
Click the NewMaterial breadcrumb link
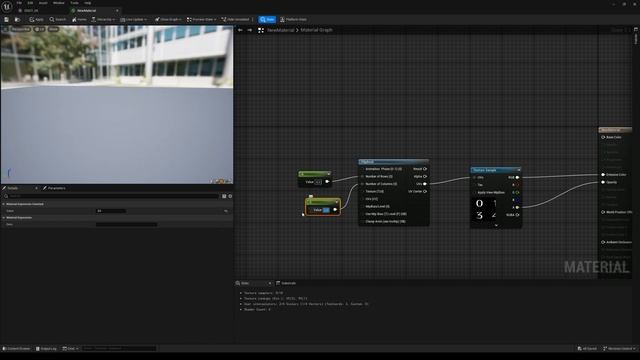click(280, 30)
